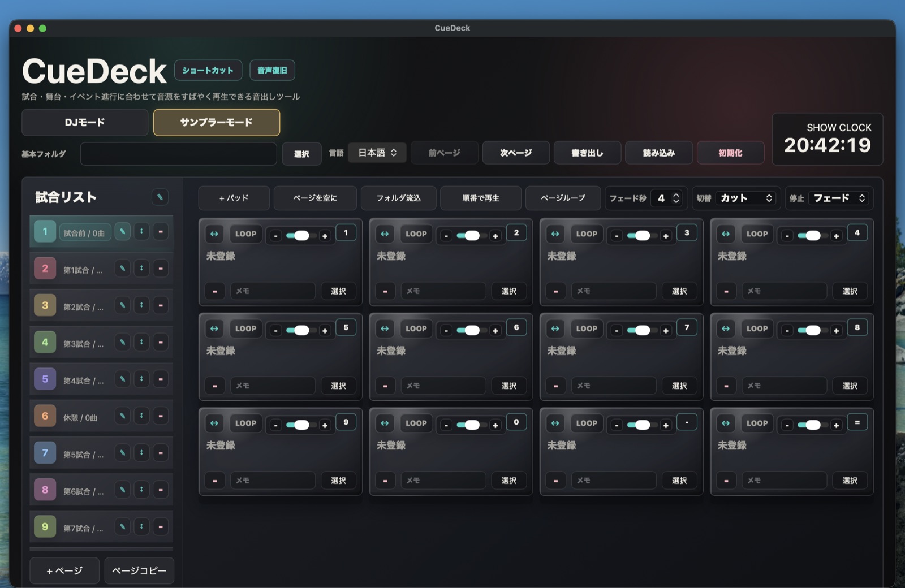Screen dimensions: 905x588
Task: Click the 基本フォルダ path input field
Action: point(178,153)
